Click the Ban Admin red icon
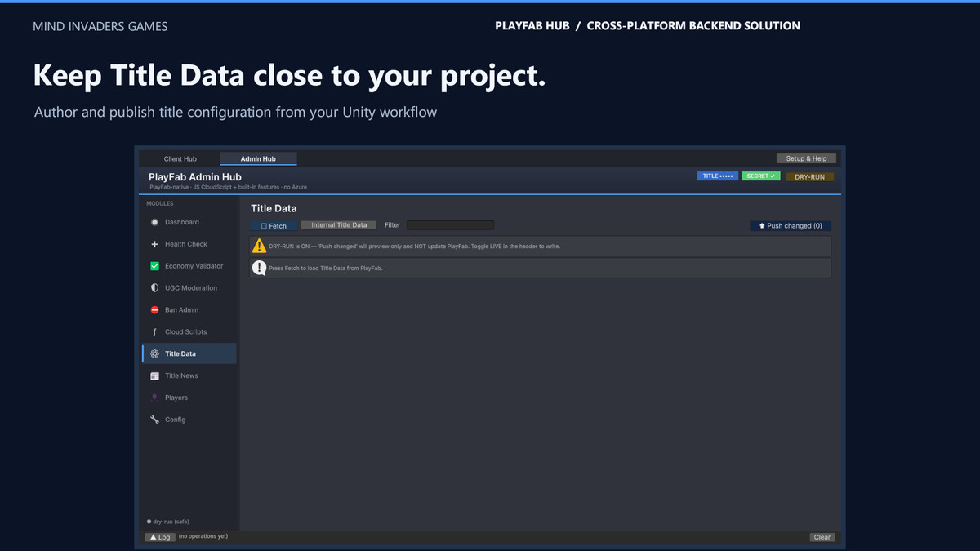 154,310
